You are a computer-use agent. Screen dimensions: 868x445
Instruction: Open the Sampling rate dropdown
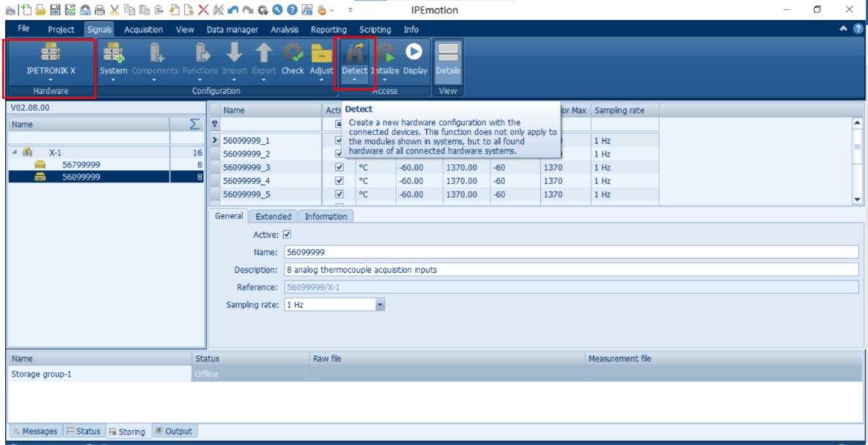380,305
